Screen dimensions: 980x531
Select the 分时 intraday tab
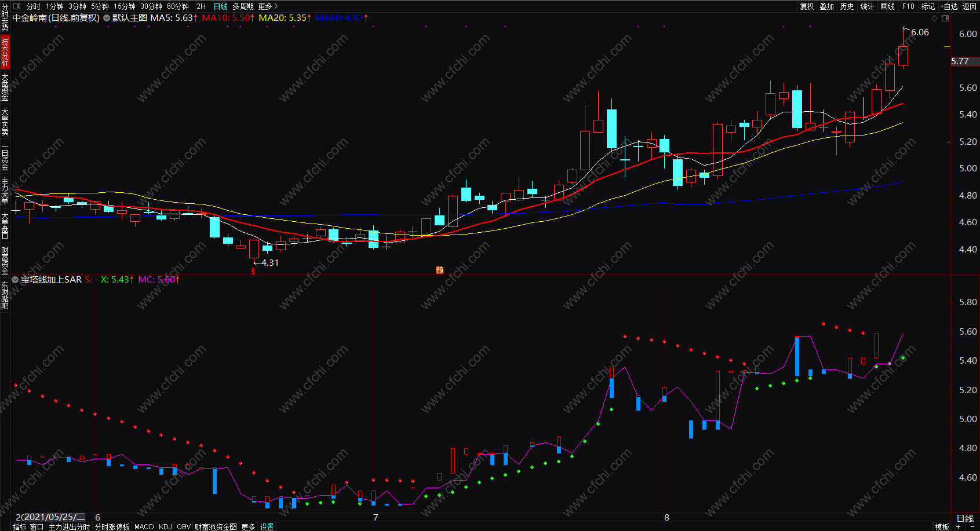pos(34,6)
